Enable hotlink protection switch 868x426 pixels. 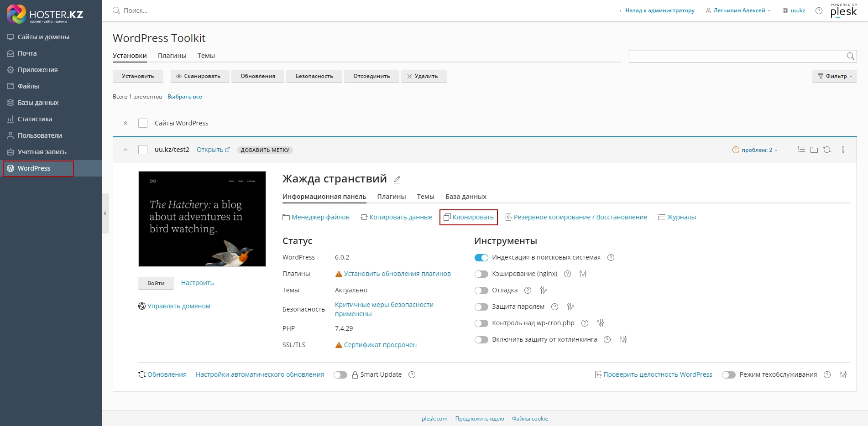click(481, 340)
